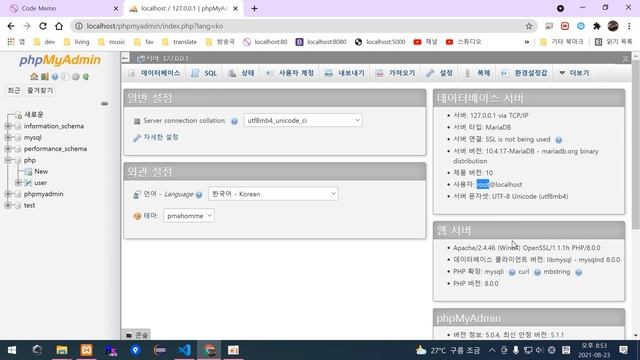Click green reload navigation panel icon
The height and width of the screenshot is (360, 640).
(86, 76)
